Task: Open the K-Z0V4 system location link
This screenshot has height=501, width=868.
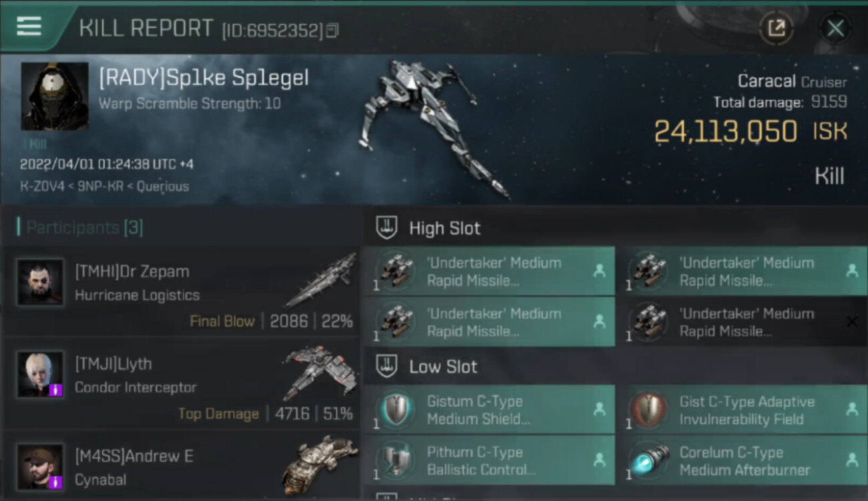Action: click(x=39, y=186)
